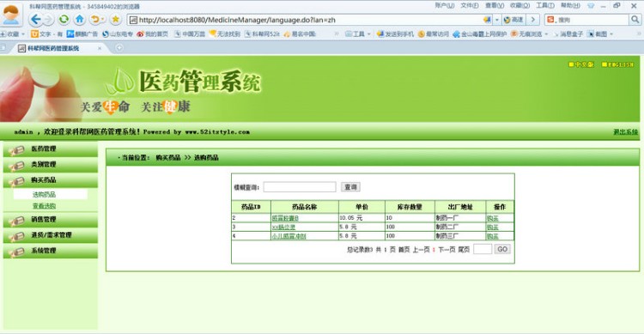Click the user avatar in browser corner

11,15
